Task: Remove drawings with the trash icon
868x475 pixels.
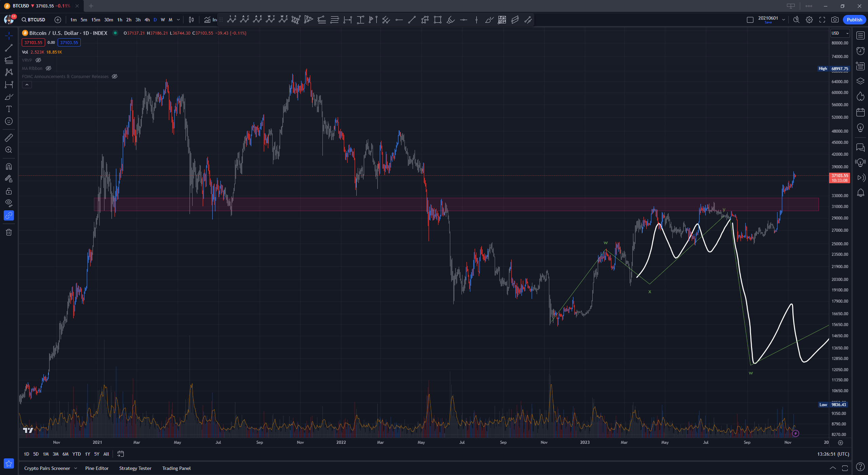Action: pyautogui.click(x=9, y=232)
